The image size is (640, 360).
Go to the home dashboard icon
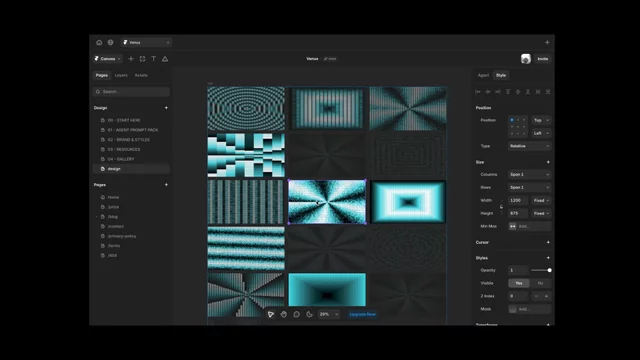[x=99, y=42]
